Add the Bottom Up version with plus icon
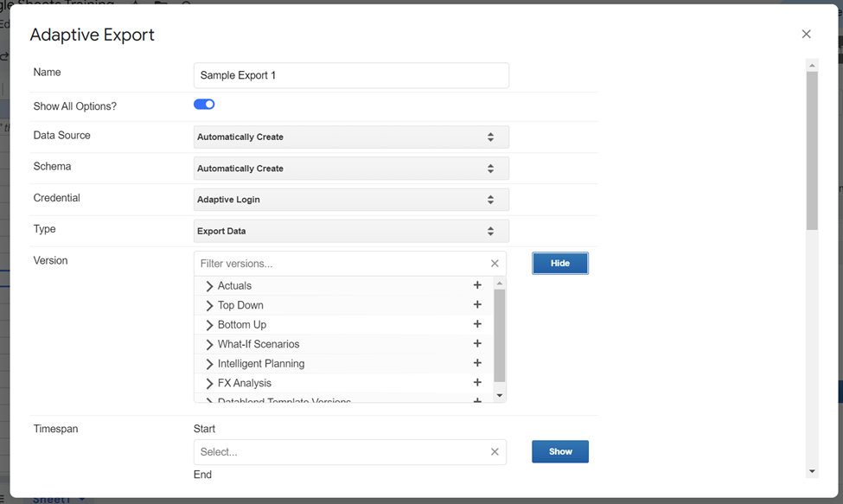This screenshot has height=504, width=843. point(477,324)
